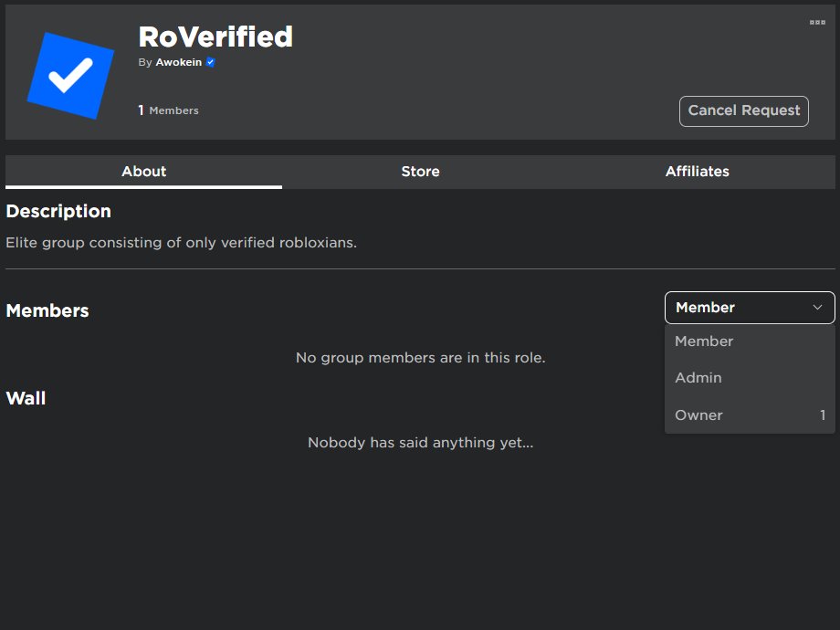Switch to the Store tab
This screenshot has height=630, width=840.
421,172
